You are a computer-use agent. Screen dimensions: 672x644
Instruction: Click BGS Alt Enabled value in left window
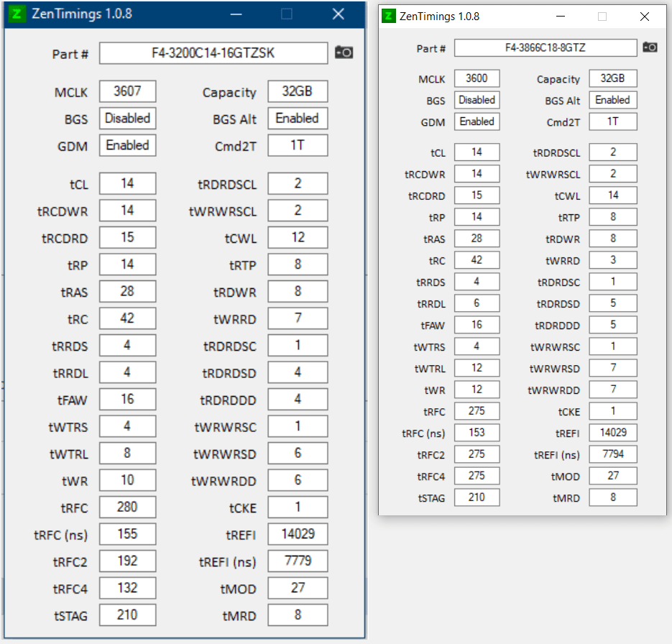click(x=298, y=119)
